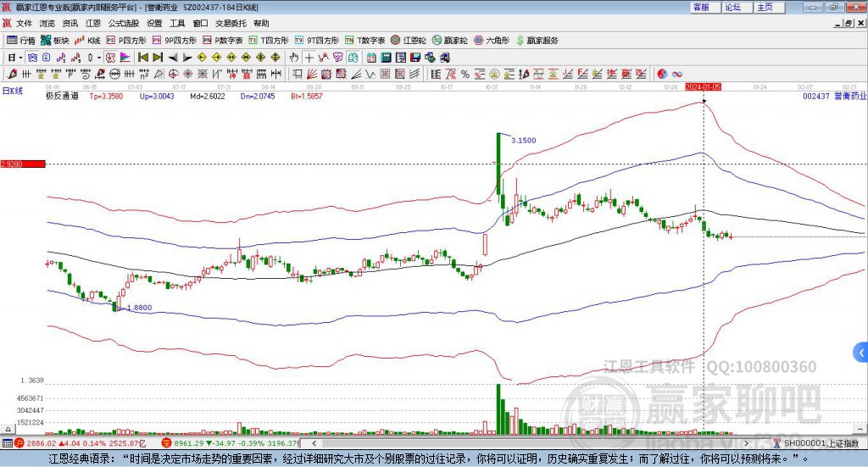Open the 设置 menu

click(x=154, y=23)
